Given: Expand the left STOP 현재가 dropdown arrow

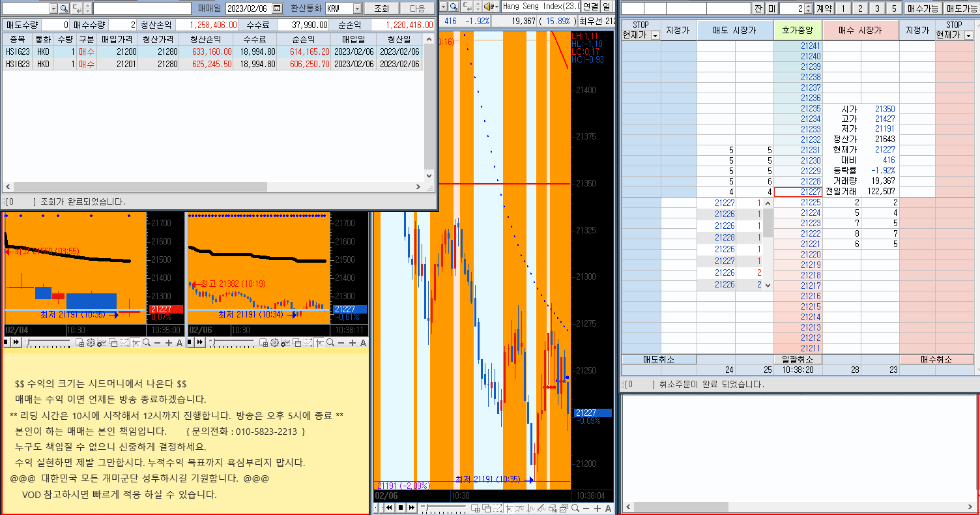Looking at the screenshot, I should [655, 35].
